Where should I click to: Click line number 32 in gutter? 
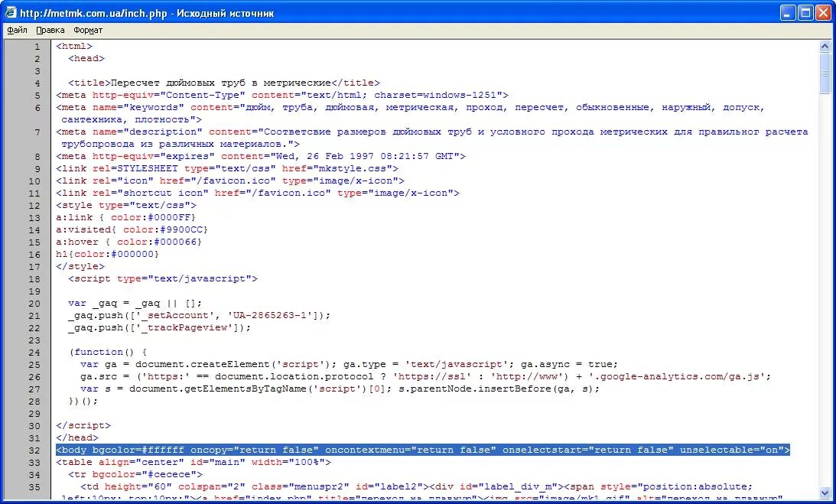coord(34,450)
